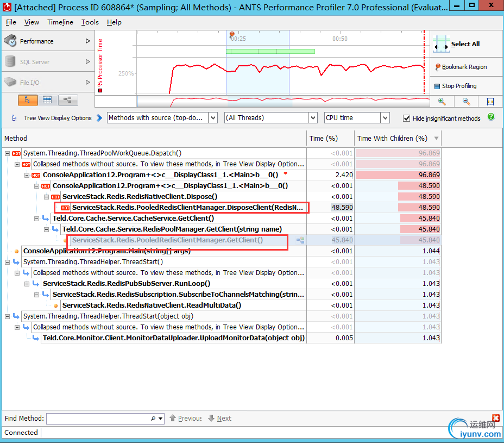
Task: Open the CPU time dropdown
Action: [385, 118]
